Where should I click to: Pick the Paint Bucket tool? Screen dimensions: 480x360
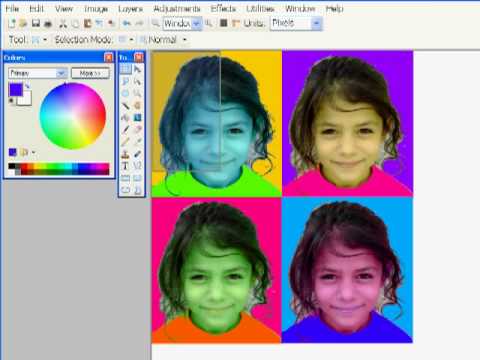click(x=125, y=117)
